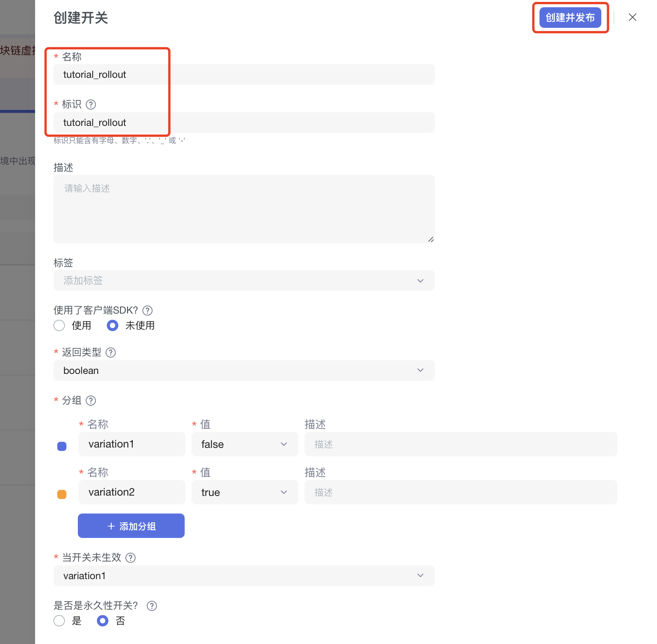Click help icon beside 使用了客户端SDK question
Screen dimensions: 657x644
click(147, 311)
